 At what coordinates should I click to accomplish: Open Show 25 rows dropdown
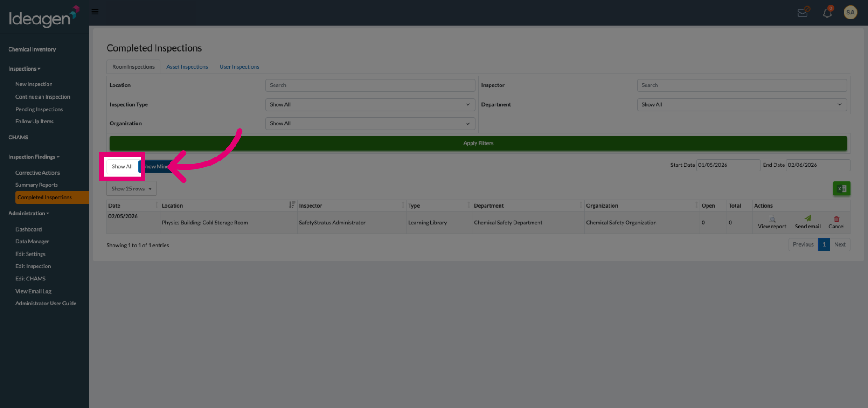point(132,189)
